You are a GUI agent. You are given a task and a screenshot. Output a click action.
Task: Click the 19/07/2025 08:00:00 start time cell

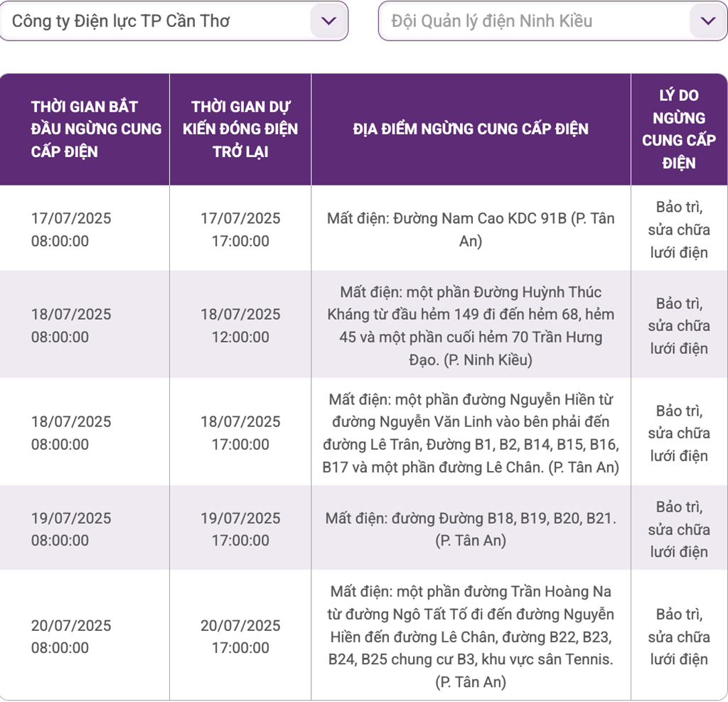71,529
